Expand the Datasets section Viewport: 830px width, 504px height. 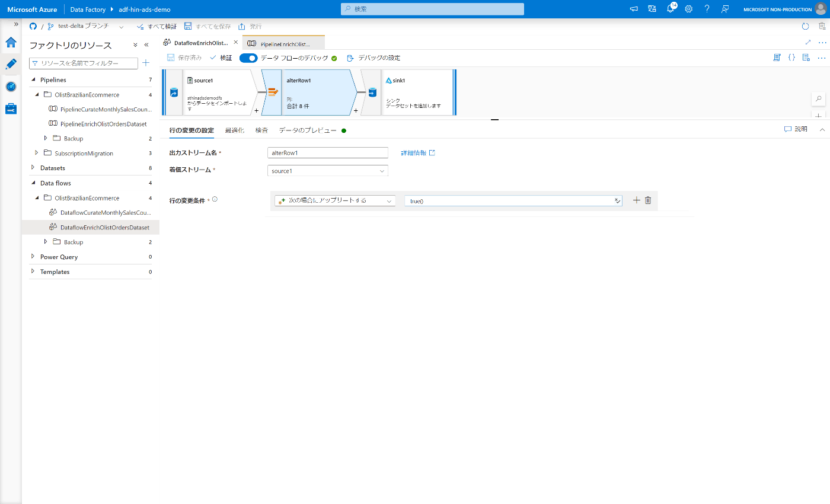(33, 168)
